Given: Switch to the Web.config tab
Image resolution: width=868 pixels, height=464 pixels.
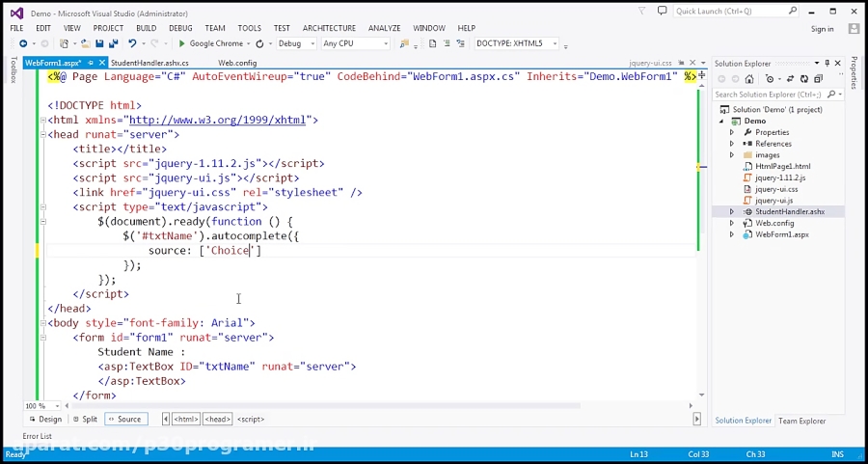Looking at the screenshot, I should point(237,63).
